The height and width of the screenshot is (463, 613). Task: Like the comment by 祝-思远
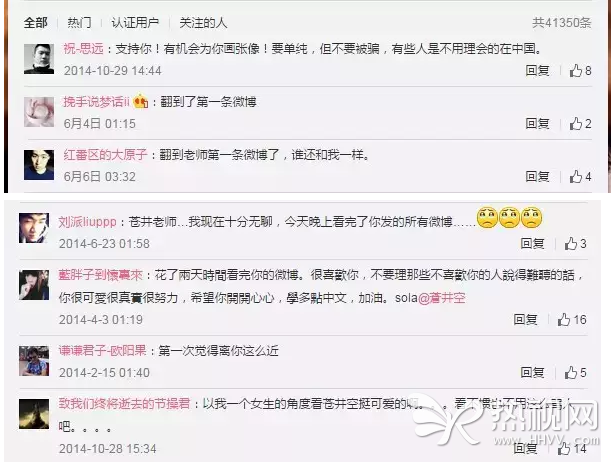click(580, 71)
